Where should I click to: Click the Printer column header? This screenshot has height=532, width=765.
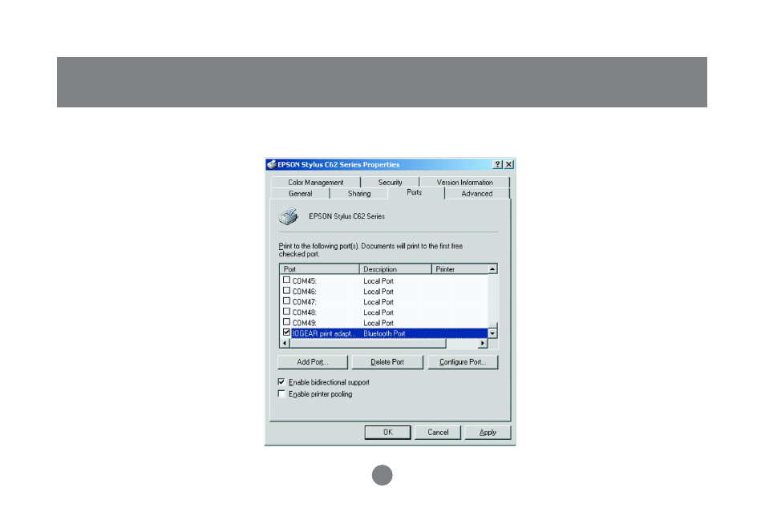(x=460, y=269)
